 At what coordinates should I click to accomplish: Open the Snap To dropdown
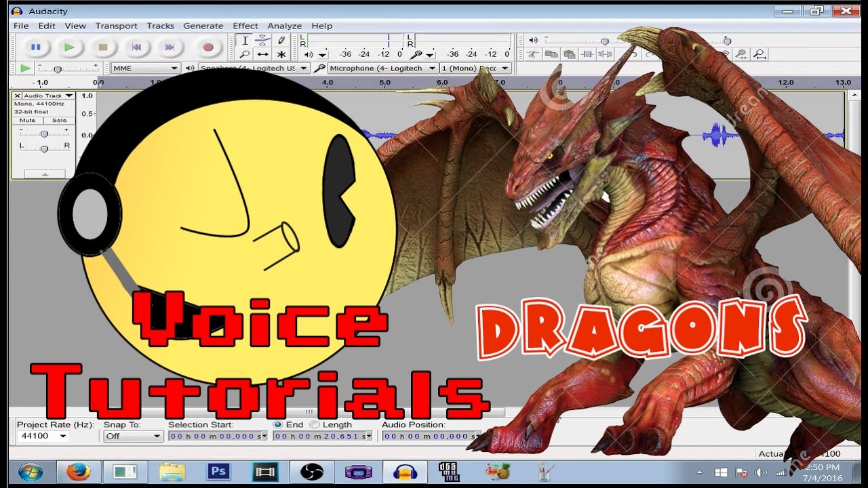point(134,436)
